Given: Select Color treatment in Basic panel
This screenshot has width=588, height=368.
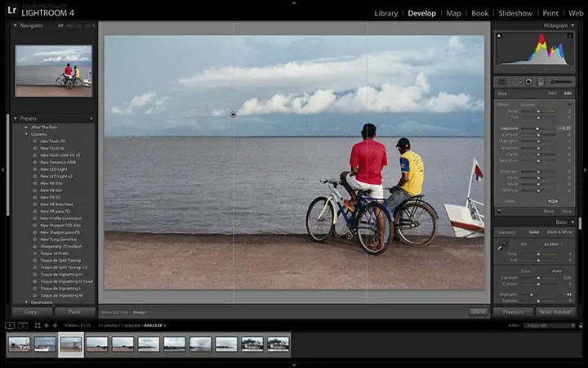Looking at the screenshot, I should (x=534, y=232).
